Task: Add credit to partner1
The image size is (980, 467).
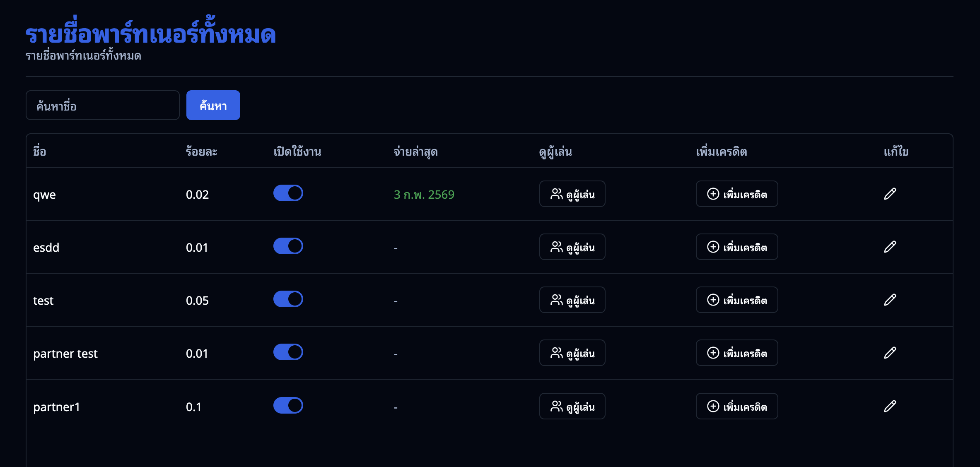Action: (736, 406)
